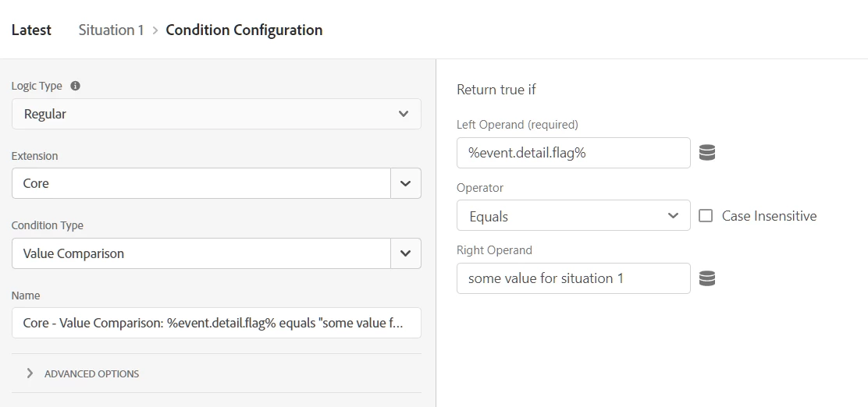Click the breadcrumb arrow after Situation 1
868x407 pixels.
[x=155, y=30]
